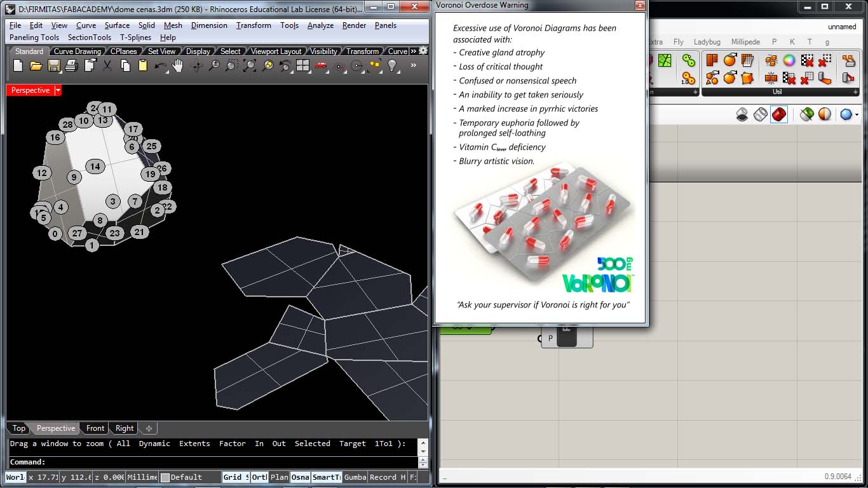Open the Paneling Tools menu

point(34,37)
